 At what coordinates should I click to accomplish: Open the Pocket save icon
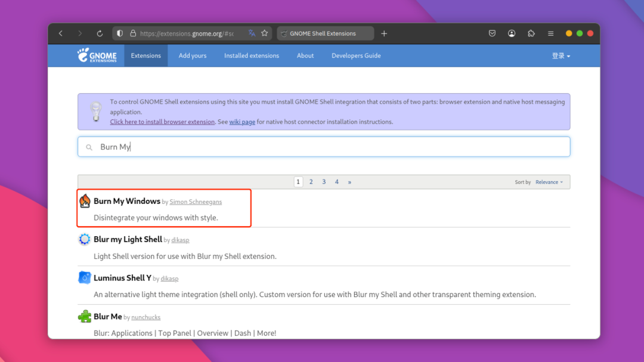[x=492, y=33]
